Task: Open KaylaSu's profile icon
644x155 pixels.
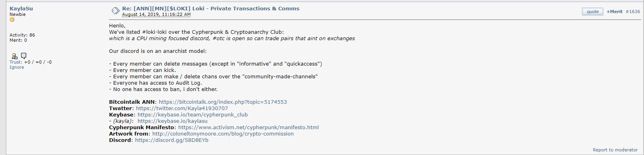Action: (14, 56)
